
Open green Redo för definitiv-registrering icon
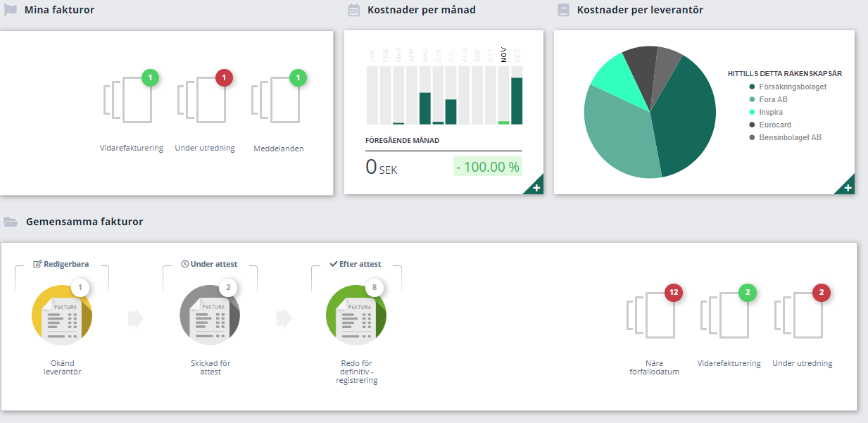point(356,315)
